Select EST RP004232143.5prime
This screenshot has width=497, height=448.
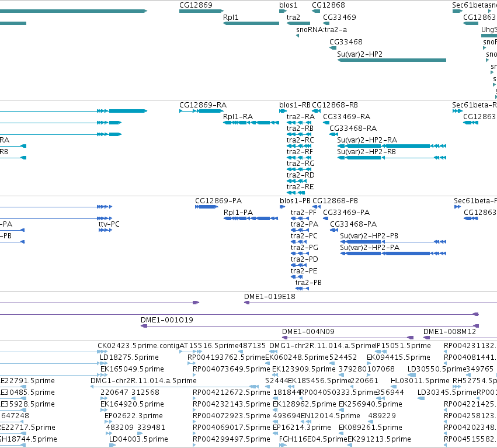pyautogui.click(x=231, y=404)
